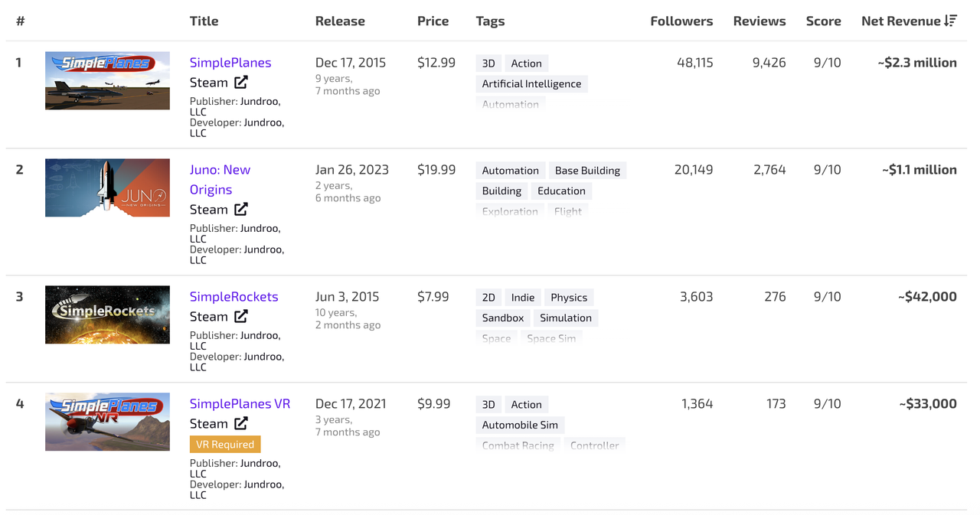The height and width of the screenshot is (515, 980).
Task: Select the Automobile Sim tag
Action: coord(520,425)
